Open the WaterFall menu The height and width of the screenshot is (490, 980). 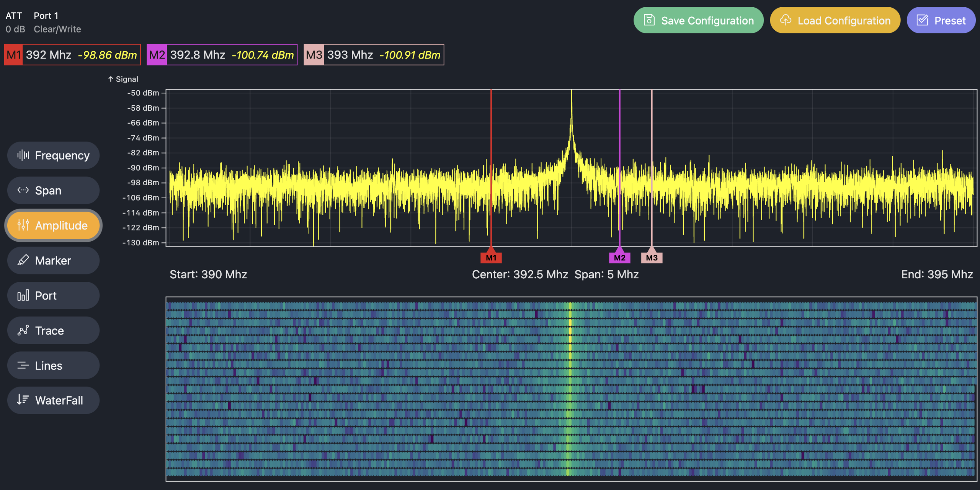[x=53, y=400]
